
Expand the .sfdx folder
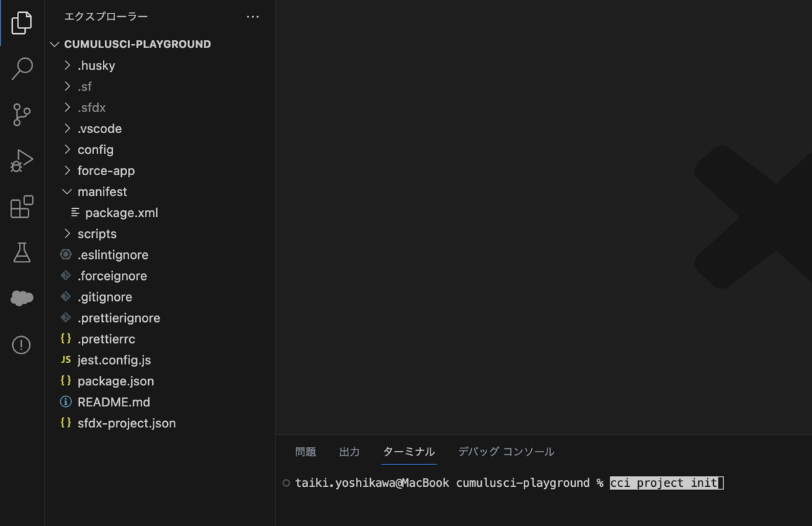67,107
